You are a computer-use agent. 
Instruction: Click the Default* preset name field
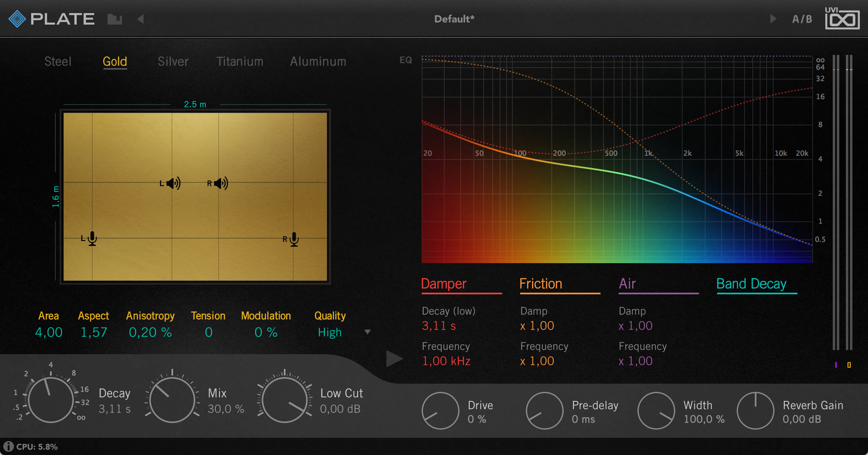[454, 18]
